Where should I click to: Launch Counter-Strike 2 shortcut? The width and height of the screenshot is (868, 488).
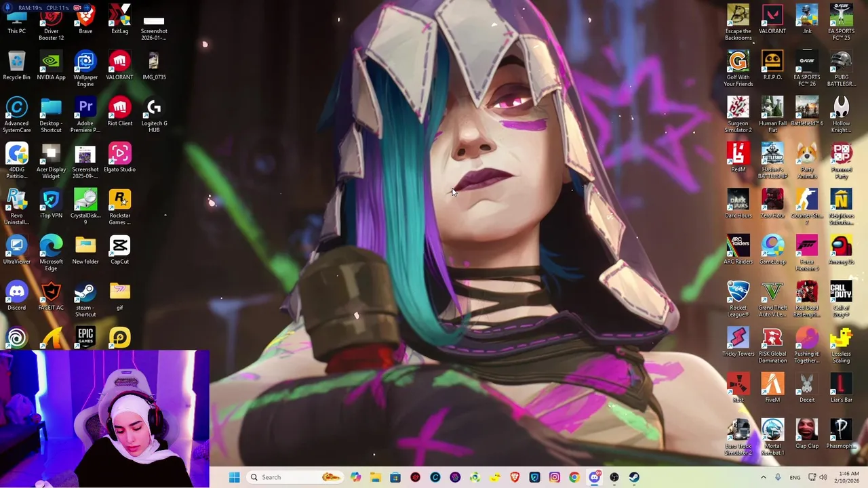tap(807, 207)
